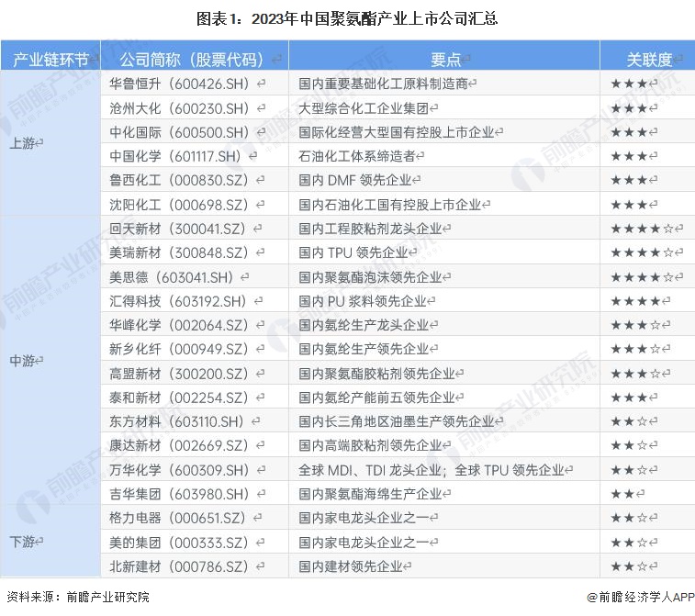Click '国内聚氨酯海绵生产企业' description
Image resolution: width=695 pixels, height=616 pixels.
click(371, 494)
